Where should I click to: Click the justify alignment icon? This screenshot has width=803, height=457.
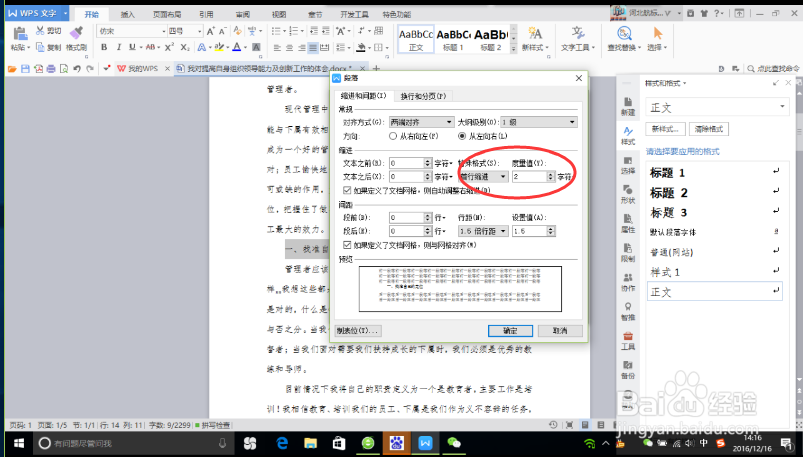[x=312, y=48]
